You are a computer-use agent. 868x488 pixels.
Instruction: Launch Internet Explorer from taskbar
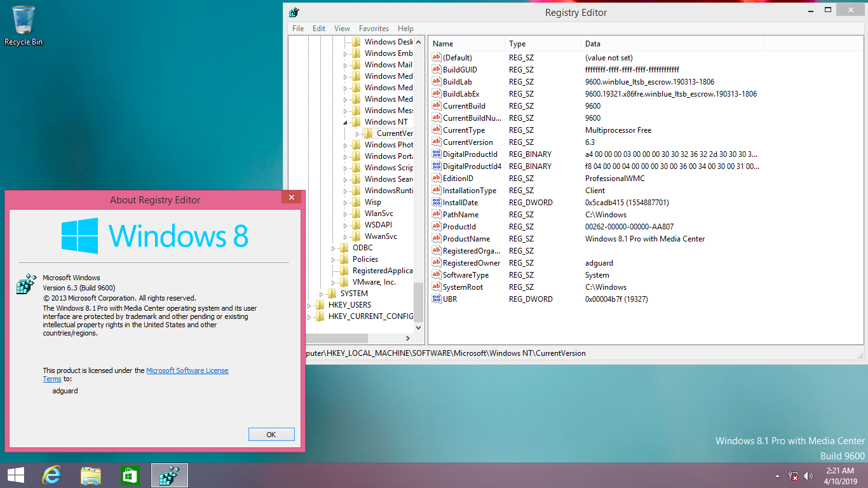click(x=51, y=475)
